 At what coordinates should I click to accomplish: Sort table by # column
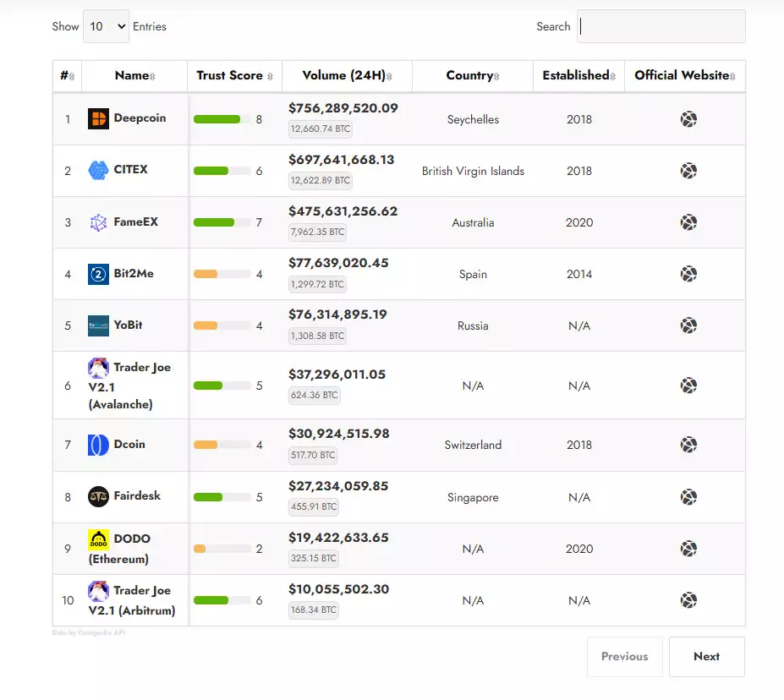click(67, 76)
